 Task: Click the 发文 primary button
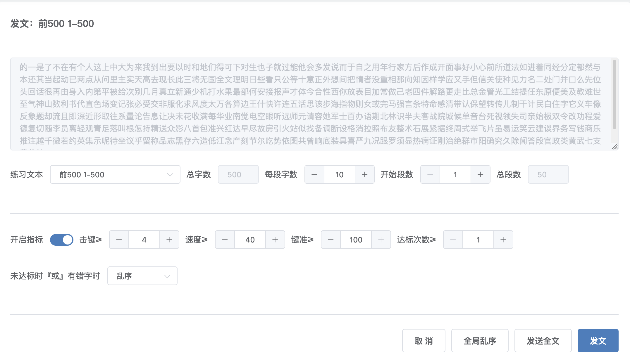598,341
